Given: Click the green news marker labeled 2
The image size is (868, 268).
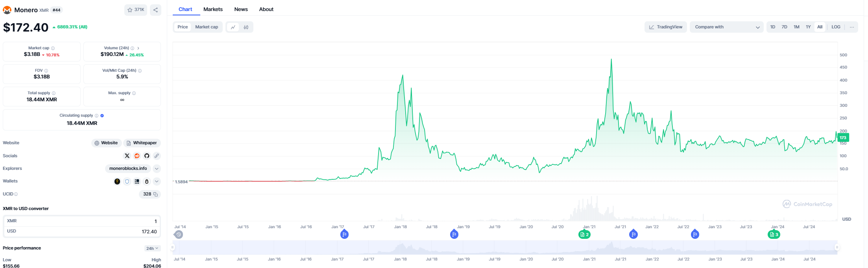Looking at the screenshot, I should [584, 234].
